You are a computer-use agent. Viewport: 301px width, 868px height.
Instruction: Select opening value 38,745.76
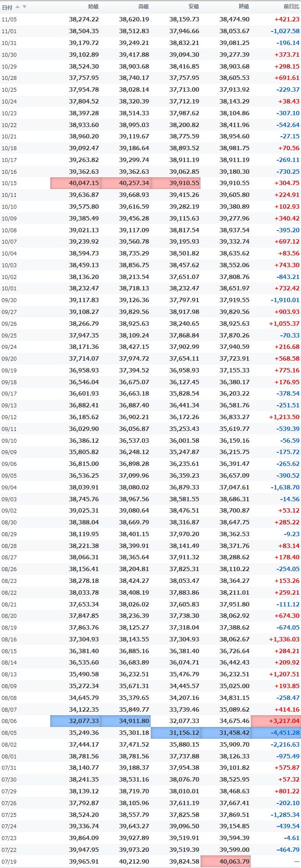tap(84, 499)
